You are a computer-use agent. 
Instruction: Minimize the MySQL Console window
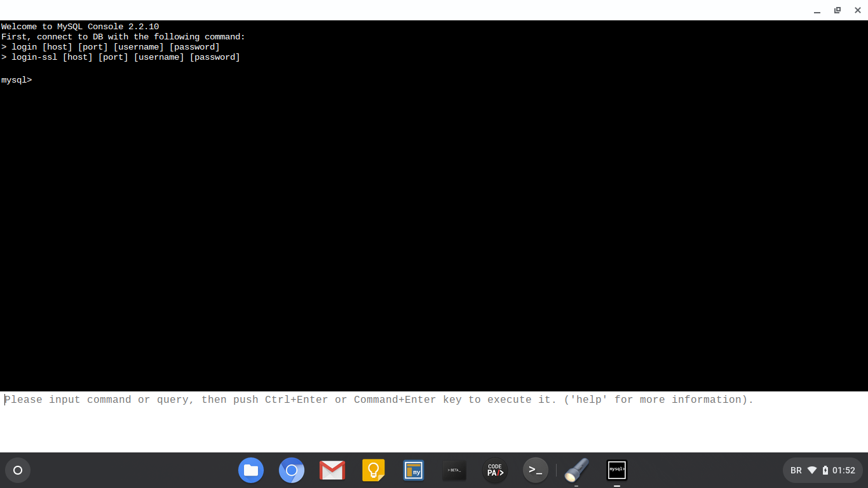817,10
